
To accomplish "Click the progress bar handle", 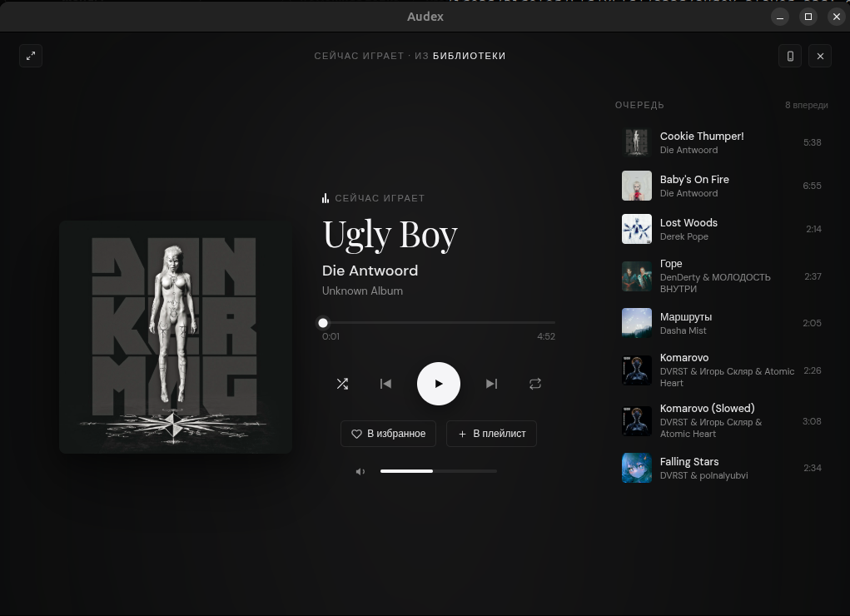I will [x=323, y=323].
